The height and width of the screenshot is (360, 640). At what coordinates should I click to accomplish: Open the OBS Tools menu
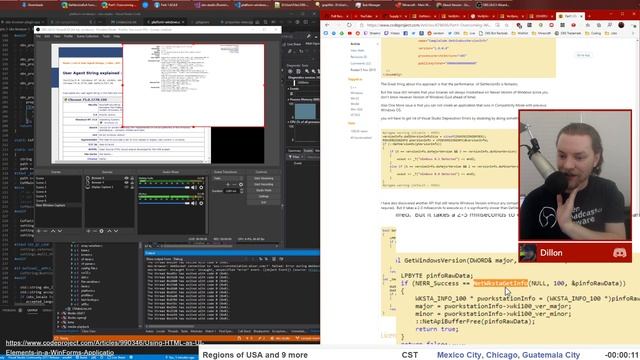click(x=106, y=36)
